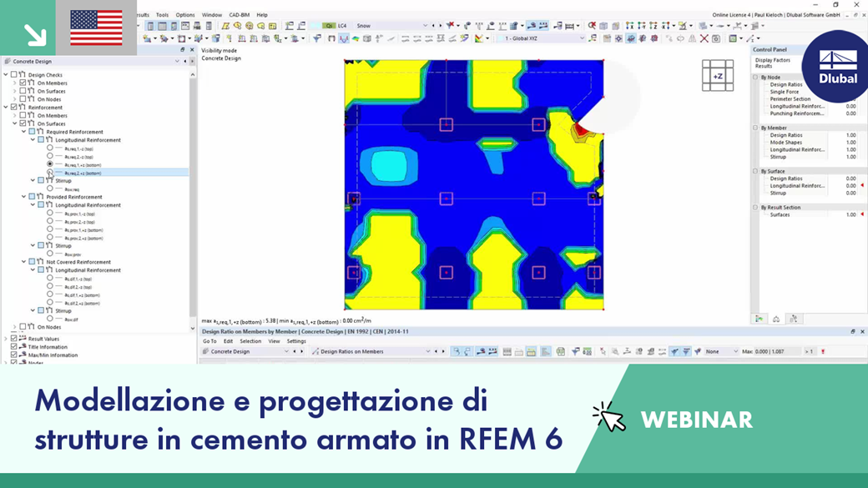Expand On Members under Design Checks
Screen dimensions: 868x488
click(x=15, y=83)
